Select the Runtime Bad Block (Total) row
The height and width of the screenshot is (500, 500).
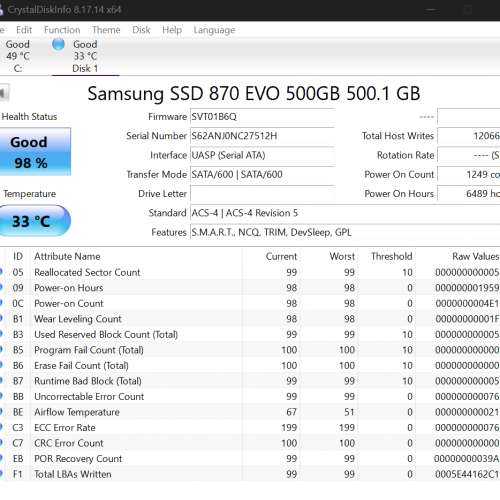(x=250, y=381)
